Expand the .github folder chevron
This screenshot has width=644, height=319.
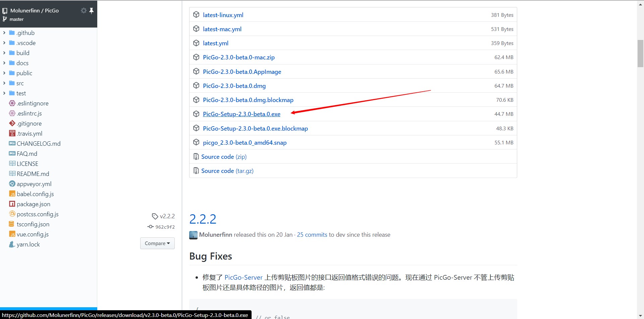coord(4,33)
